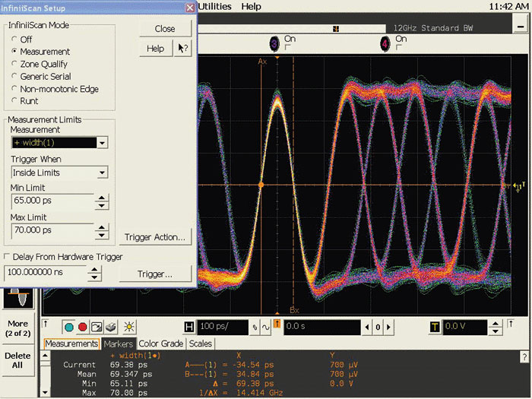Click the 100 ps/ timebase field

(223, 327)
